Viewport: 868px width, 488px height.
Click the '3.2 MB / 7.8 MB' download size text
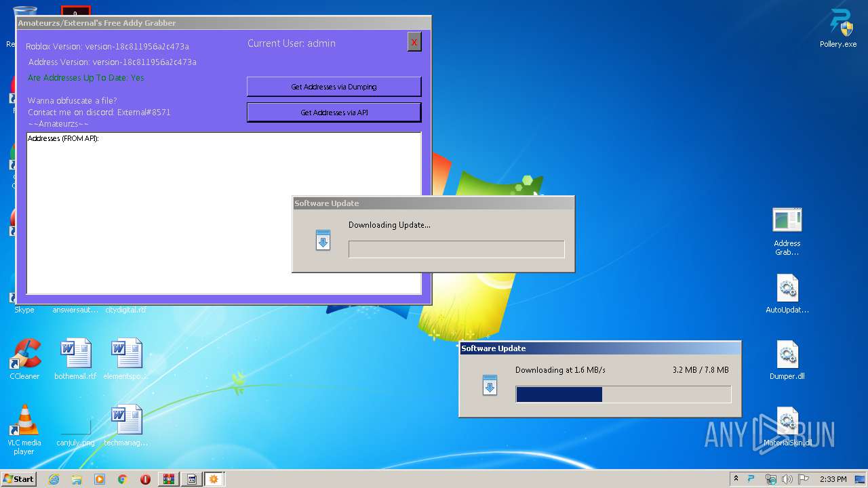click(x=701, y=370)
